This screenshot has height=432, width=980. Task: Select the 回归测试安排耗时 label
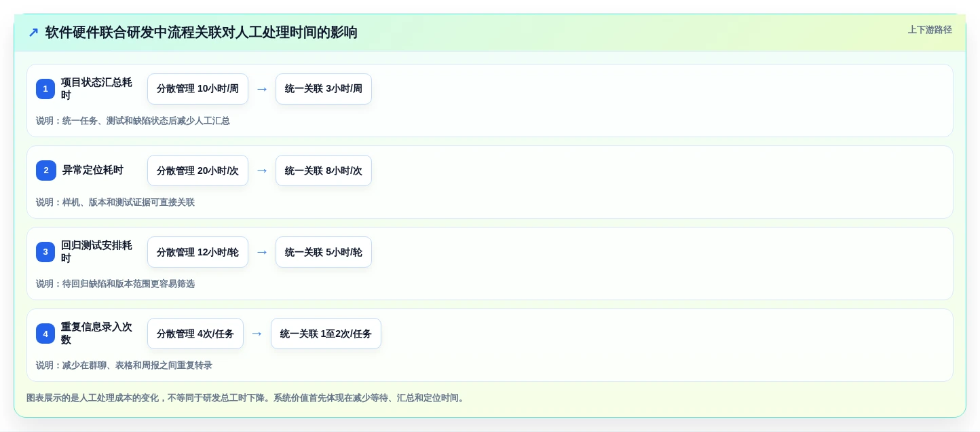[96, 252]
